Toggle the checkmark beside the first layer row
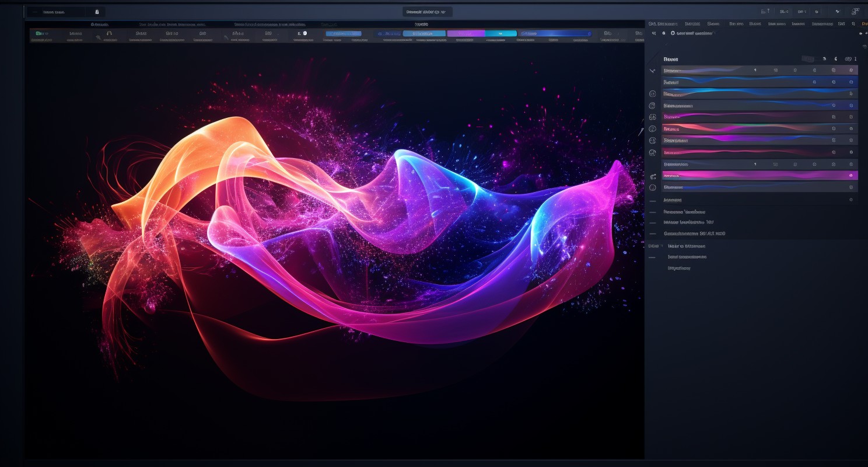This screenshot has width=868, height=467. (x=652, y=71)
